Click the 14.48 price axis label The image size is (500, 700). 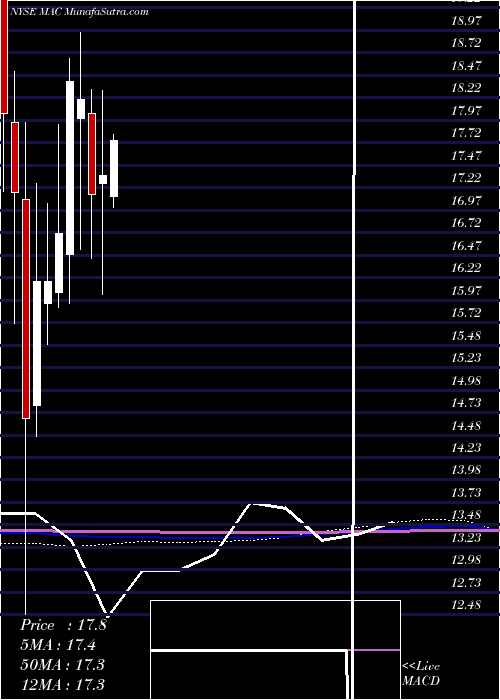466,425
